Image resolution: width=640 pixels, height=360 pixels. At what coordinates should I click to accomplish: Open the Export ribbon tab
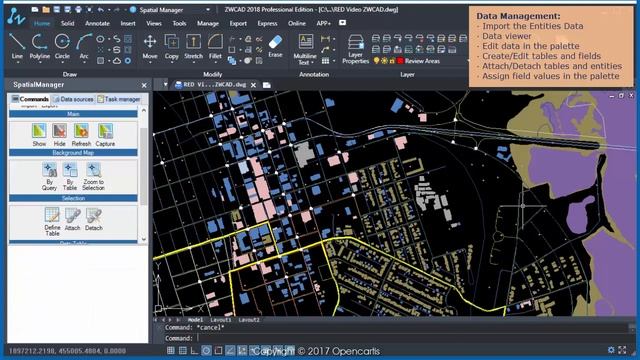(238, 23)
